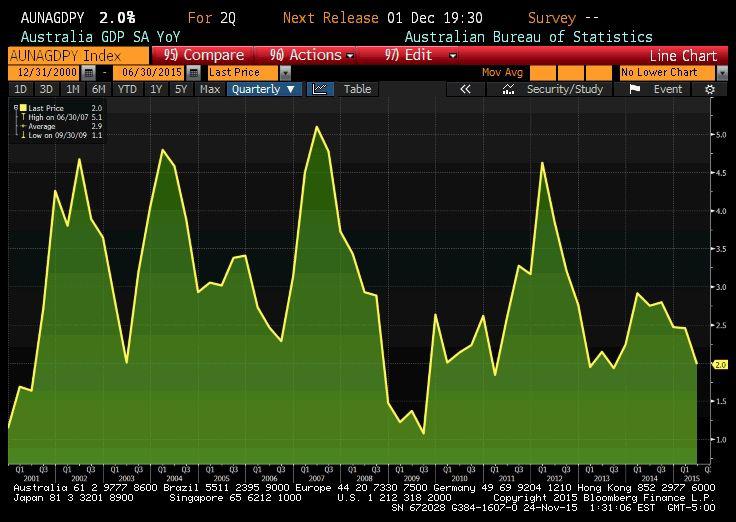Collapse panel with double left arrows
The width and height of the screenshot is (736, 522).
pyautogui.click(x=465, y=89)
